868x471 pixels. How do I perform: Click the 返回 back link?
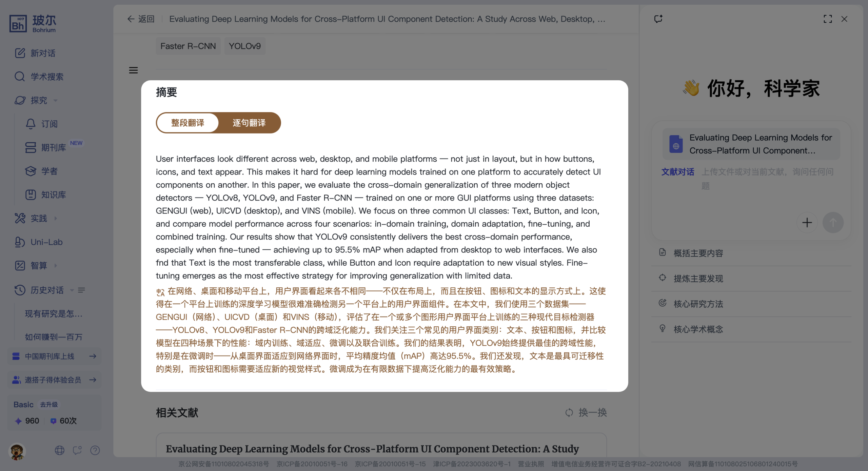coord(141,19)
